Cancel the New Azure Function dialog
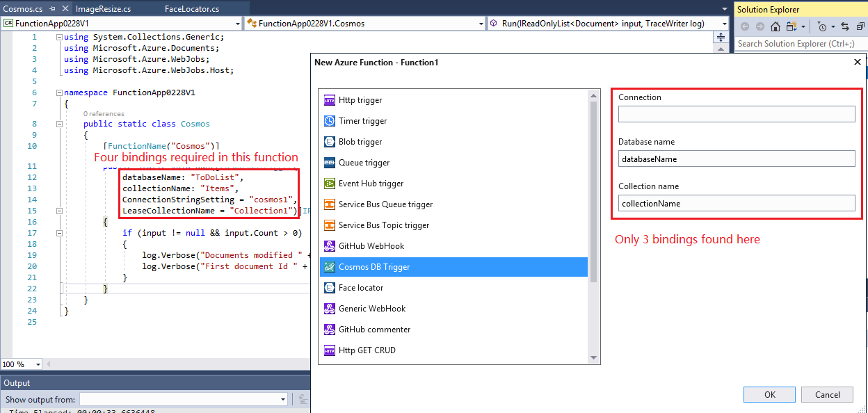The image size is (868, 413). (x=827, y=394)
